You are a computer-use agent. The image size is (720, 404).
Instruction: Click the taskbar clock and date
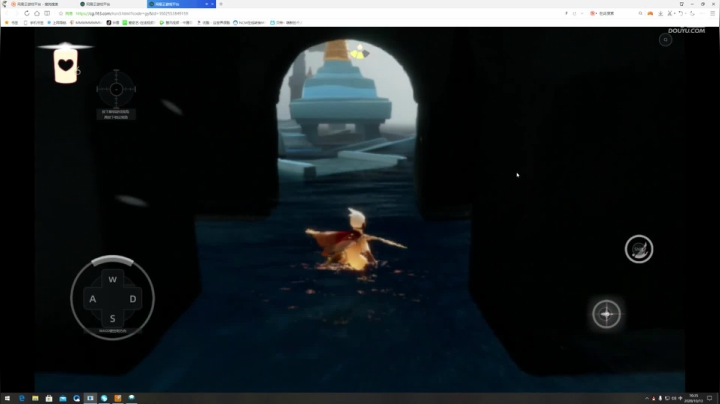[693, 398]
